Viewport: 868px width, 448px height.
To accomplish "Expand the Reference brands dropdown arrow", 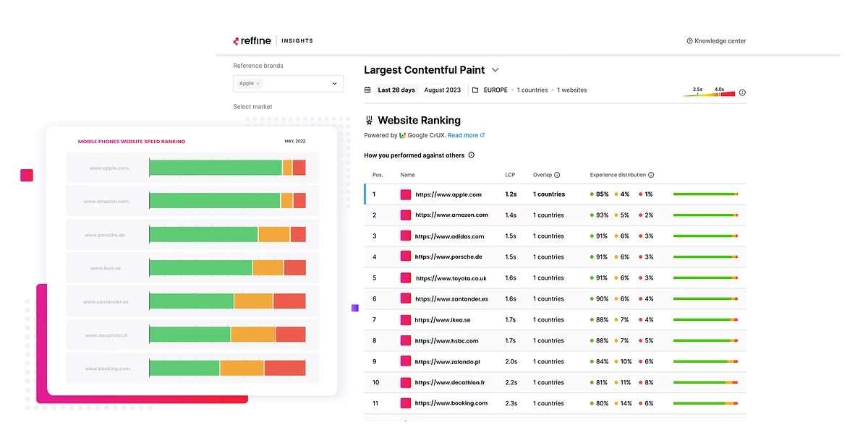I will click(335, 84).
